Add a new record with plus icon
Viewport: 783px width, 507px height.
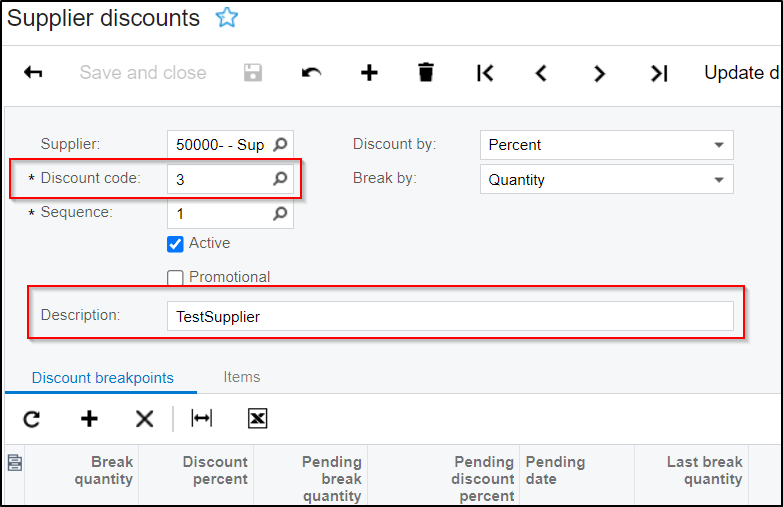369,73
